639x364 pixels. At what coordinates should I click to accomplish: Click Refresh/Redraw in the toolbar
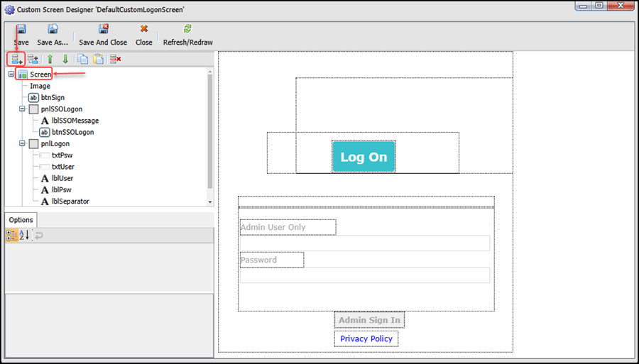[187, 35]
